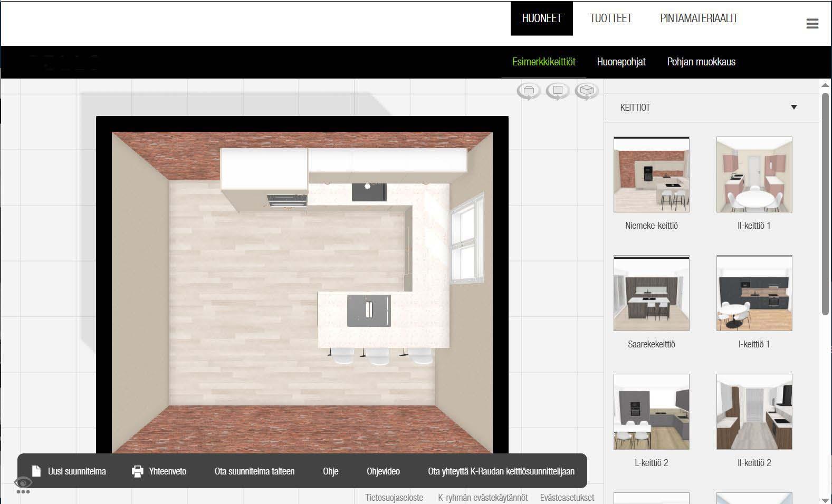Switch to 3D perspective cube view
The width and height of the screenshot is (832, 504).
pos(587,91)
